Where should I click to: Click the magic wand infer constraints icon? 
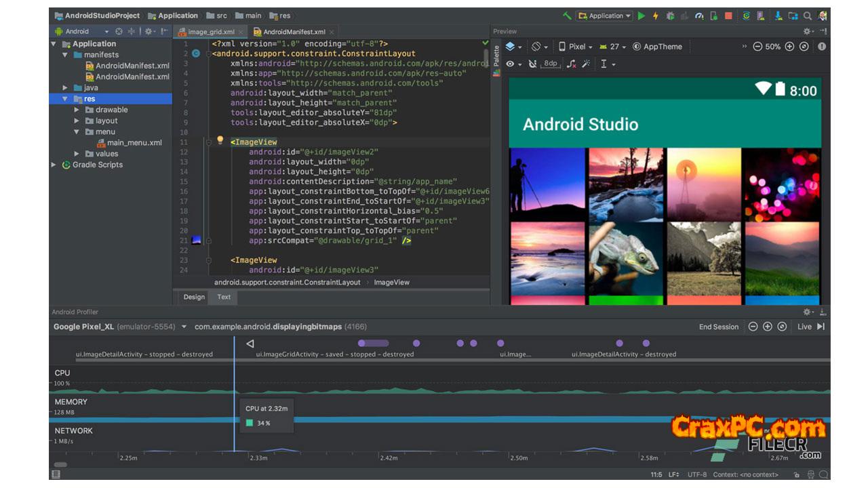pos(586,64)
